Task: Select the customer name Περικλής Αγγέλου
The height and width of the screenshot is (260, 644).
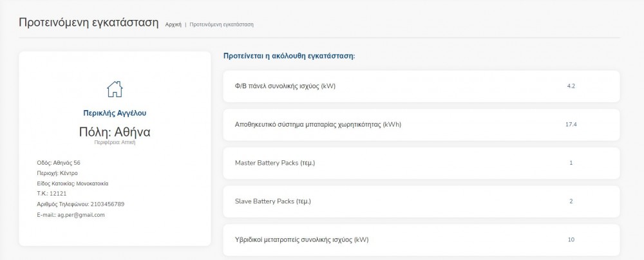Action: [x=115, y=113]
